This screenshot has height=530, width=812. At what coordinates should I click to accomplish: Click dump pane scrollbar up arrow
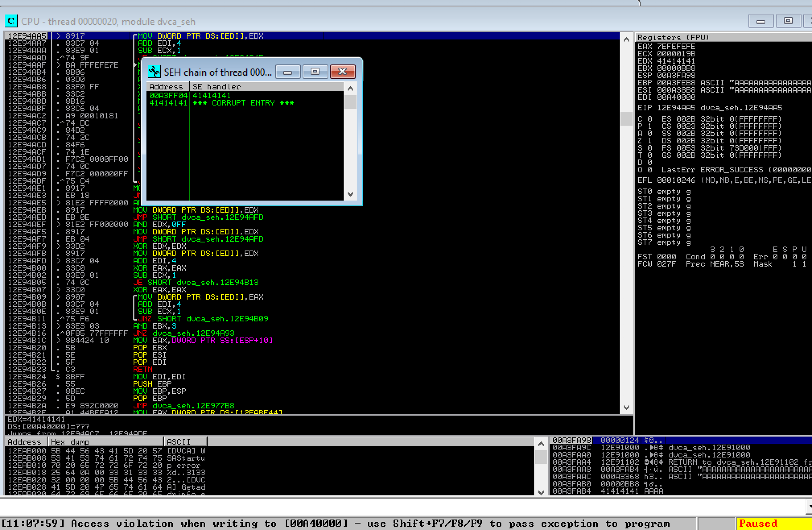(541, 444)
